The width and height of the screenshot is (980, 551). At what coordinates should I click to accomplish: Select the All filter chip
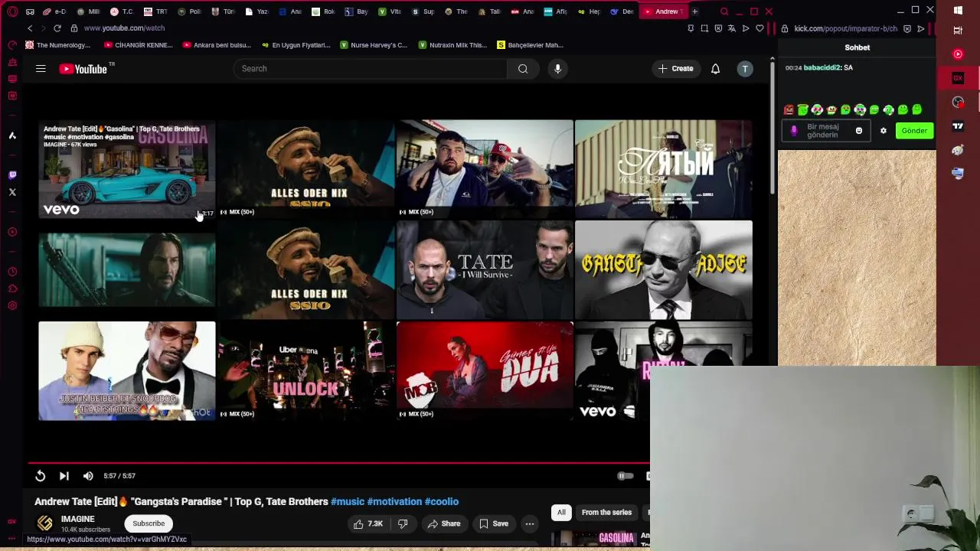(561, 513)
